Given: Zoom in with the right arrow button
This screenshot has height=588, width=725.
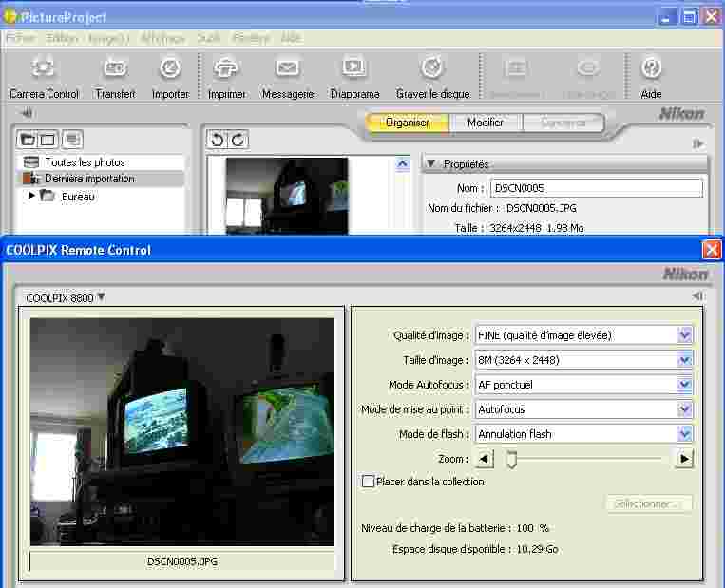Looking at the screenshot, I should pos(684,459).
